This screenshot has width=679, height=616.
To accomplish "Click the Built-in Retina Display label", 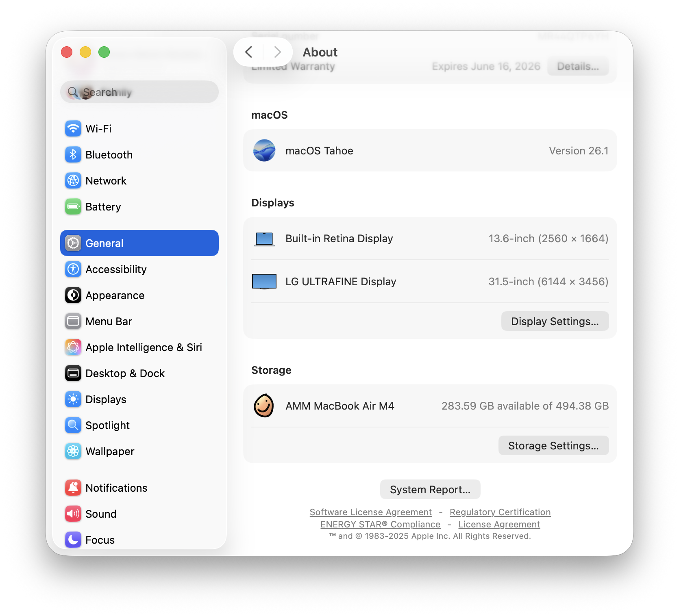I will point(339,239).
